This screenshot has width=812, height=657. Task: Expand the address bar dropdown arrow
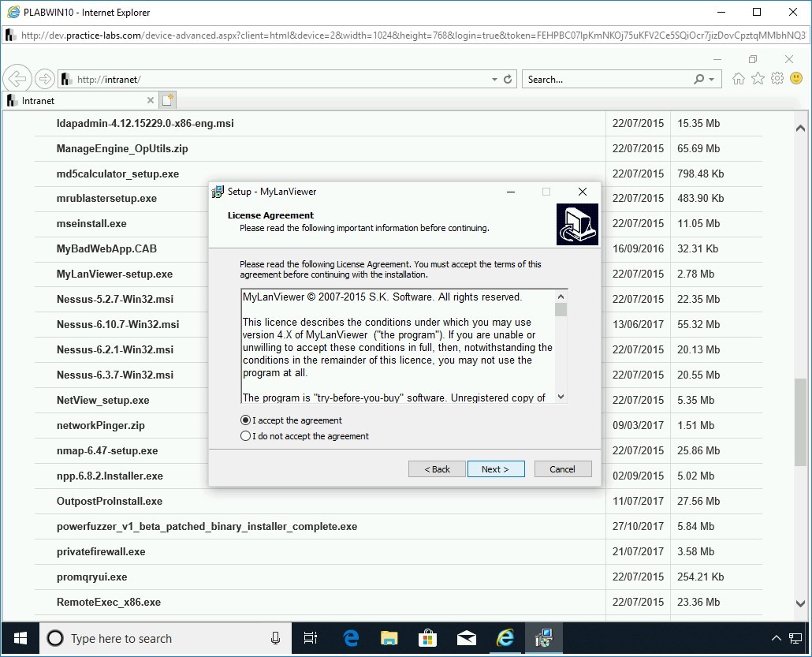pyautogui.click(x=494, y=80)
